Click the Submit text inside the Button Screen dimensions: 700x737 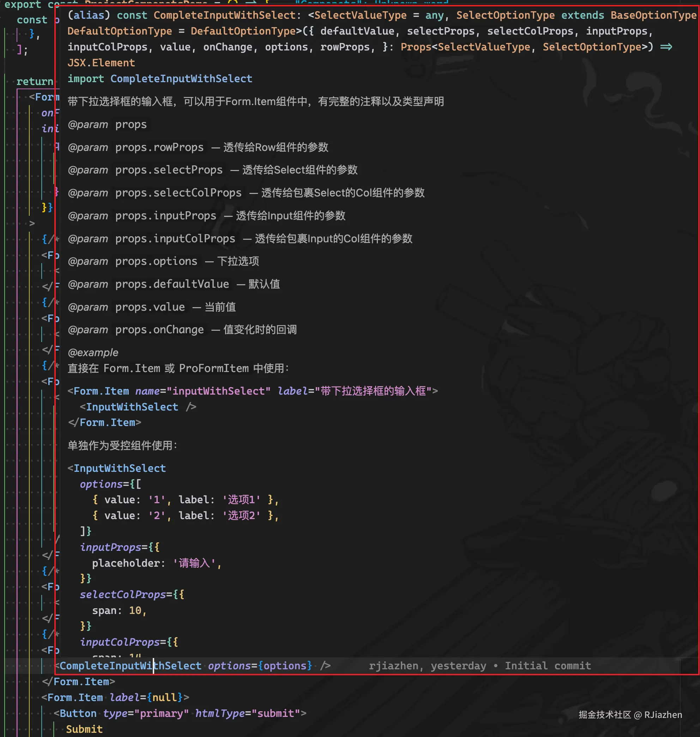(x=84, y=729)
